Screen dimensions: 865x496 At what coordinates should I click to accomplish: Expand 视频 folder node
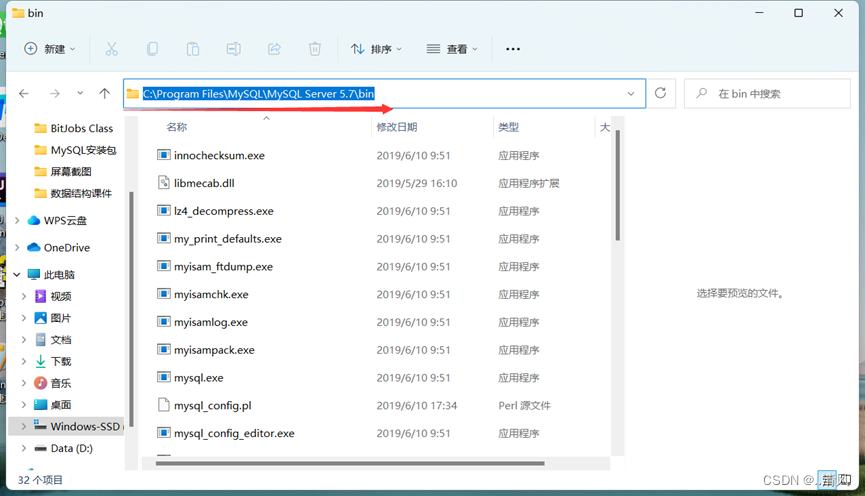24,296
